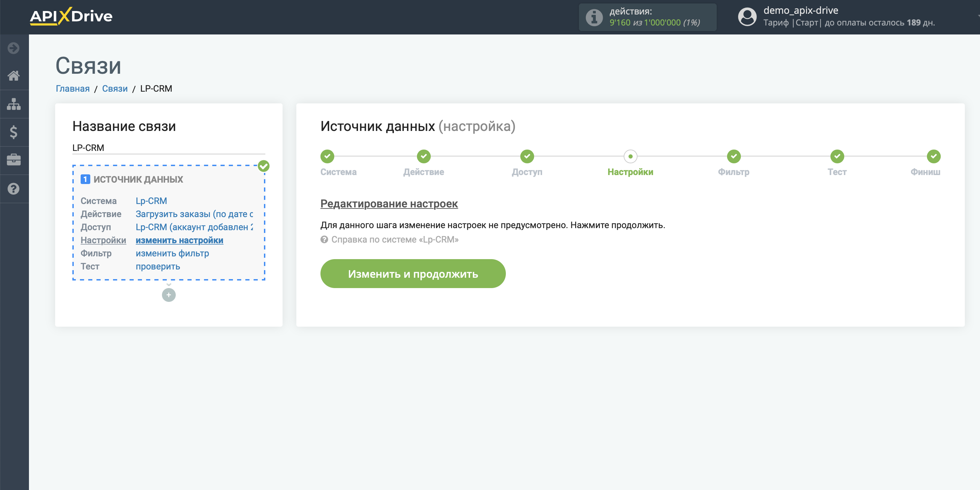Select current Настройки step circle
The width and height of the screenshot is (980, 490).
click(x=630, y=156)
